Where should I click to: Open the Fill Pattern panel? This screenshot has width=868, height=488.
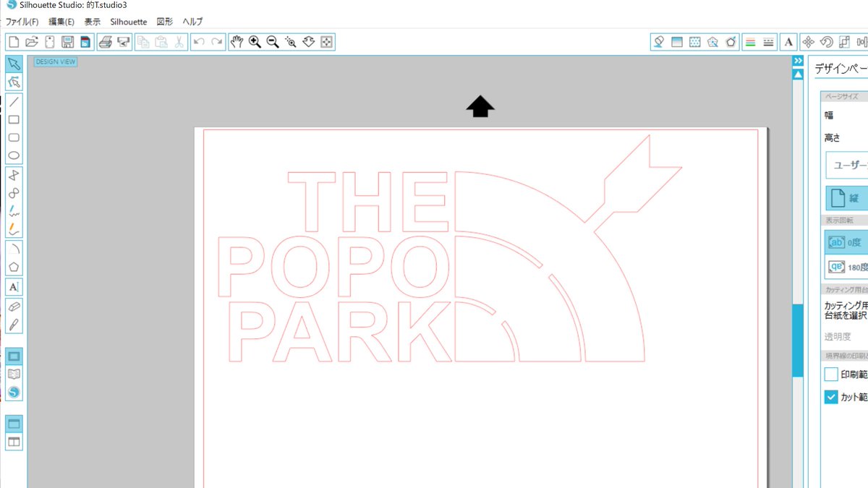coord(695,42)
